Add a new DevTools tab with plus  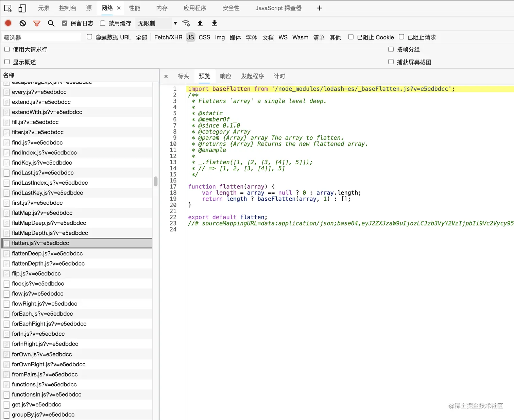(x=320, y=8)
